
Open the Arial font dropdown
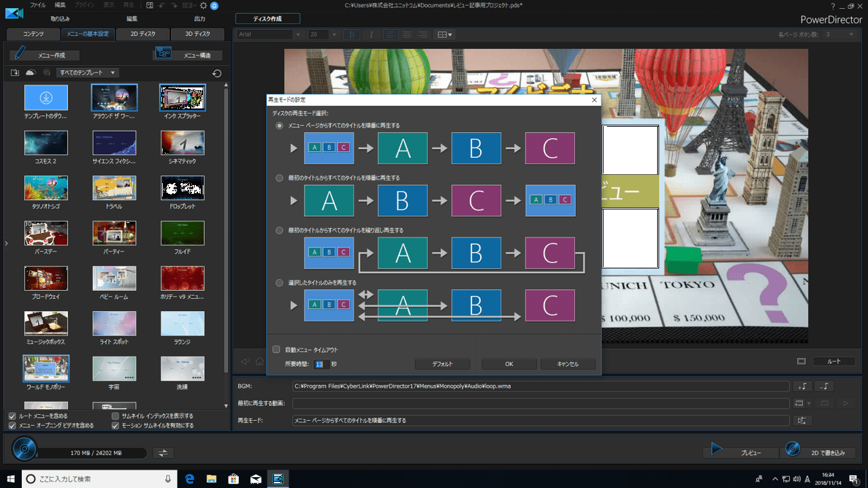[x=269, y=34]
